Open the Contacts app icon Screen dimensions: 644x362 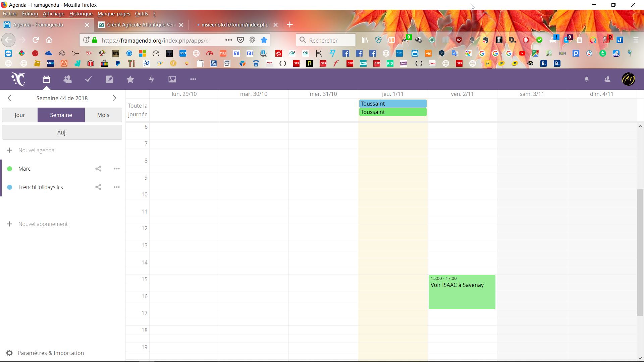67,79
